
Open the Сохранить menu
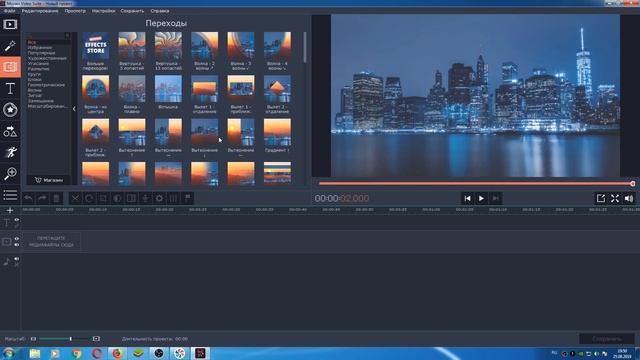pyautogui.click(x=132, y=11)
